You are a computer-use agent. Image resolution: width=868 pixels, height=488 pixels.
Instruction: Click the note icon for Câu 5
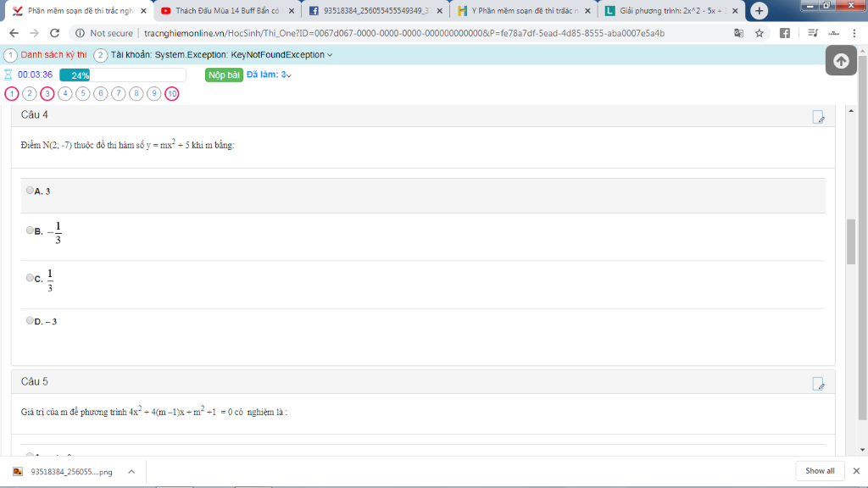pyautogui.click(x=818, y=384)
